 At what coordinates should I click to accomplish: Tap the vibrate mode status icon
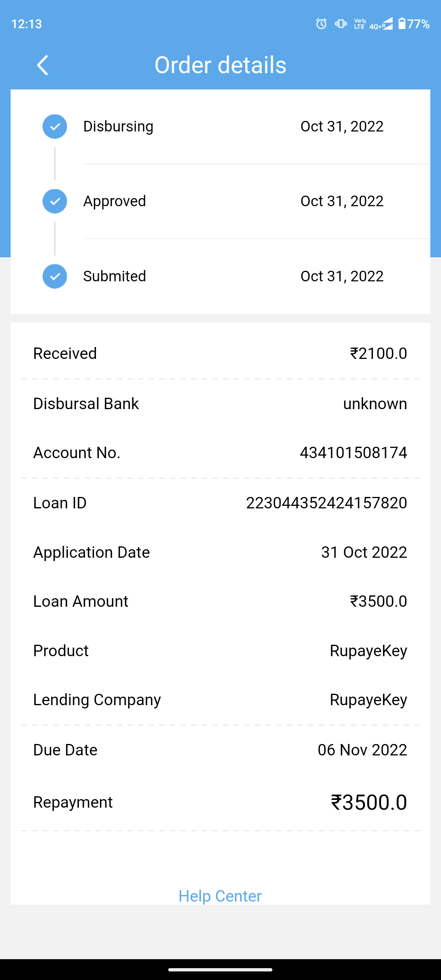pos(341,24)
